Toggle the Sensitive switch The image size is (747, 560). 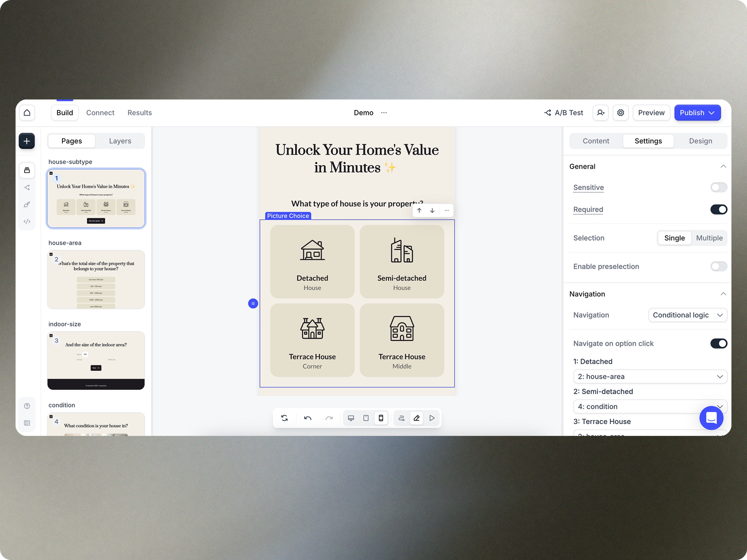tap(718, 188)
